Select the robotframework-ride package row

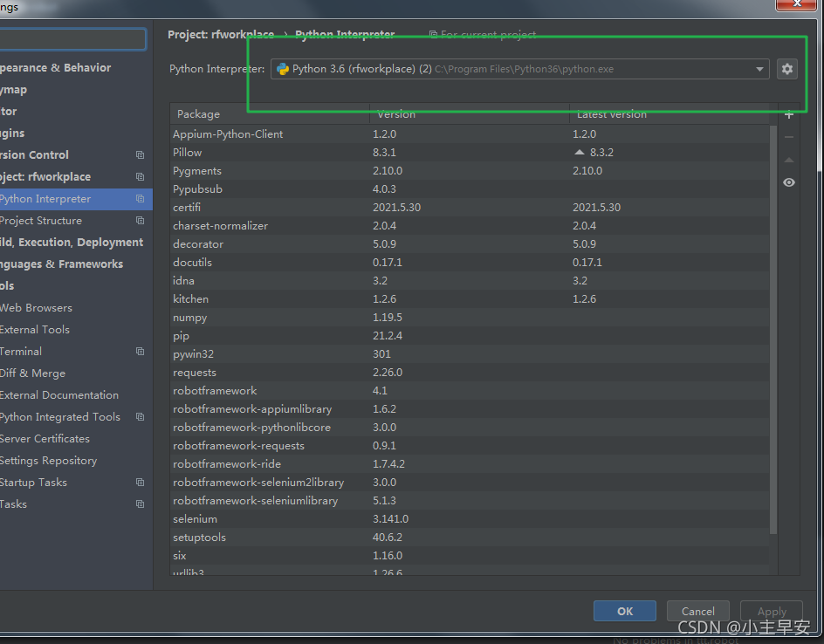point(470,464)
